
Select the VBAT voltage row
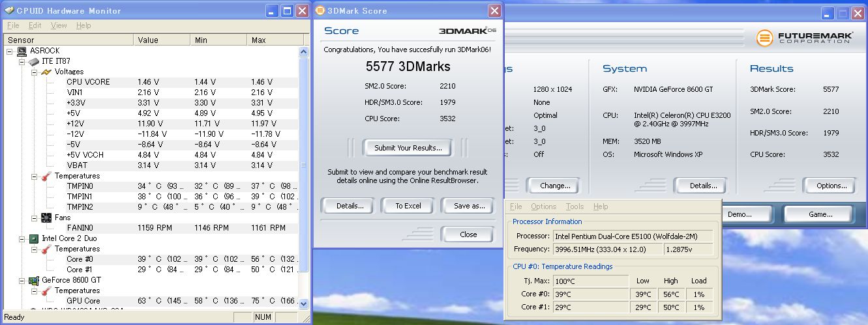click(151, 165)
